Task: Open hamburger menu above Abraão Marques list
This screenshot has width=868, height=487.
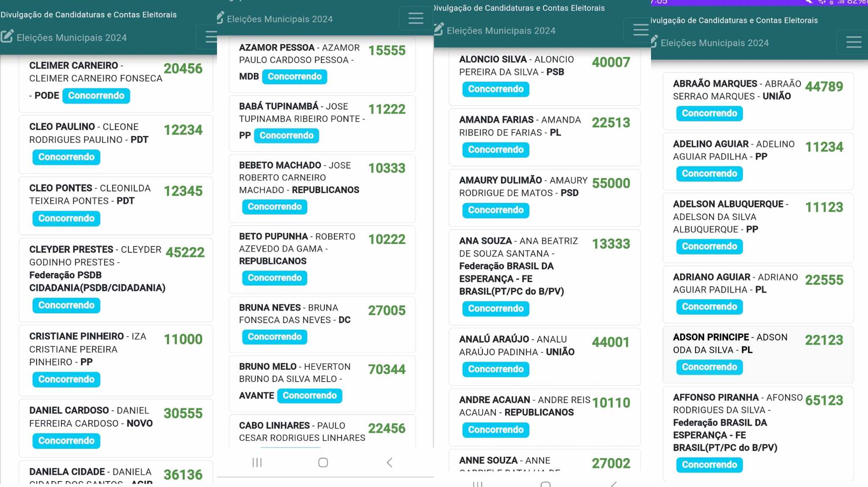Action: (853, 42)
